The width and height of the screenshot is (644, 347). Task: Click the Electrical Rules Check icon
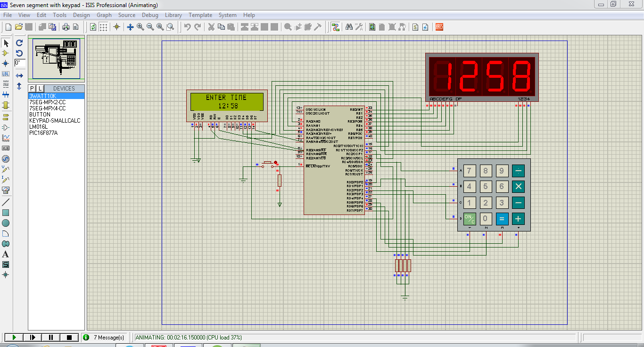[425, 27]
